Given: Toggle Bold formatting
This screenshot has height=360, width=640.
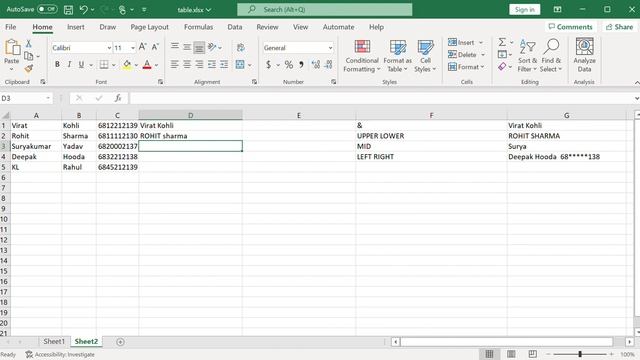Looking at the screenshot, I should click(57, 64).
